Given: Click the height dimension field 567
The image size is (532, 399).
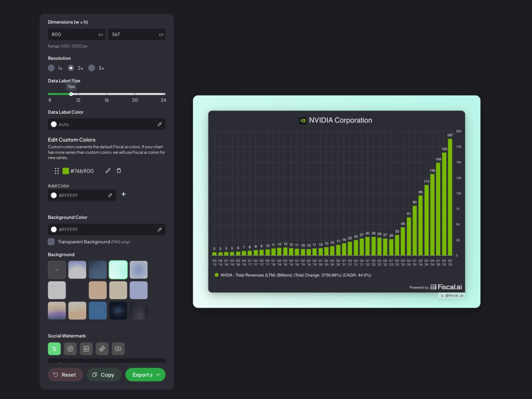Looking at the screenshot, I should point(137,34).
